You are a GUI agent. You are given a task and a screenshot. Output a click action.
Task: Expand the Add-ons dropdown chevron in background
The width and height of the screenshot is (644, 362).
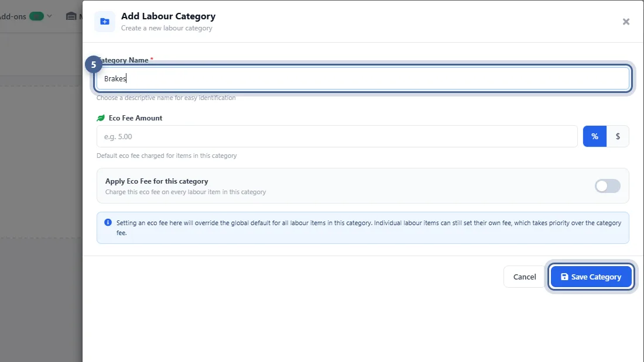point(49,16)
